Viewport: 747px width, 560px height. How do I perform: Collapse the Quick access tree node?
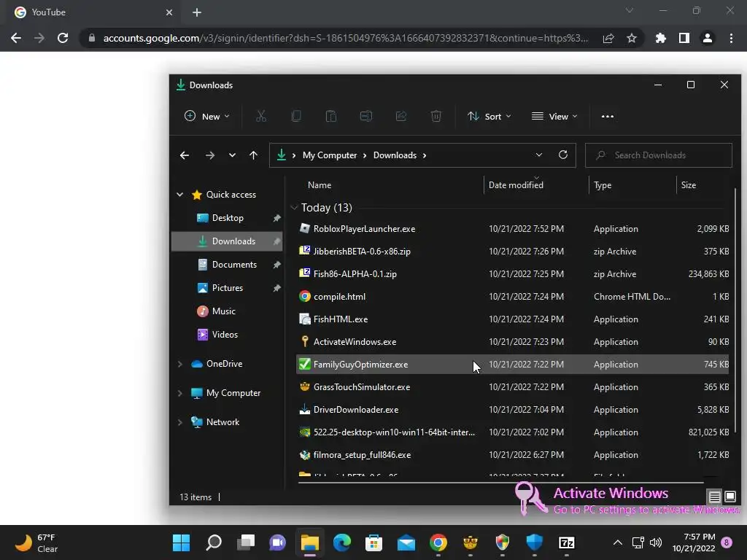(x=179, y=194)
